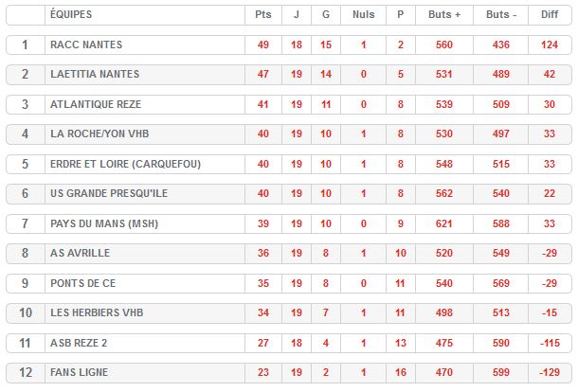The height and width of the screenshot is (392, 578).
Task: Open the LAETITIA NANTES team row
Action: point(95,75)
